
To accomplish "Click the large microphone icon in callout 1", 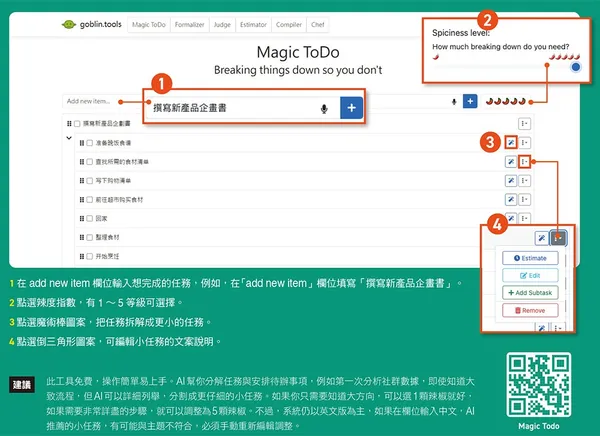I will point(324,108).
